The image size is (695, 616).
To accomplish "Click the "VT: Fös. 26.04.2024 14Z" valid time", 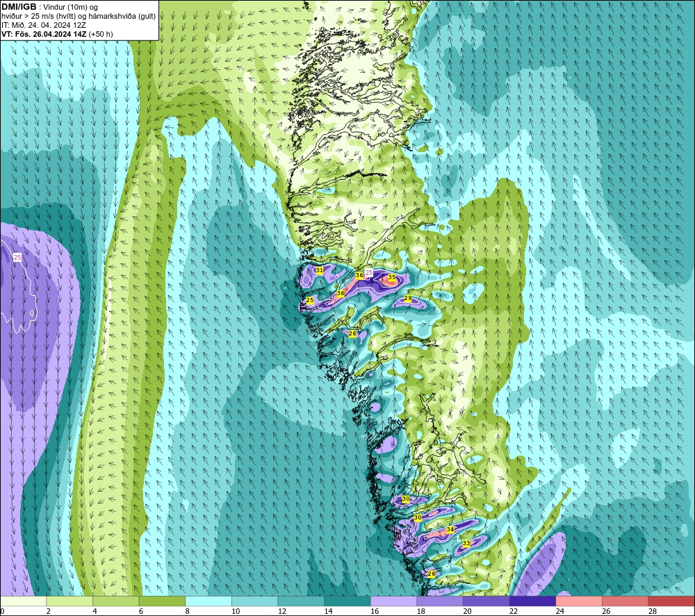I will point(44,34).
